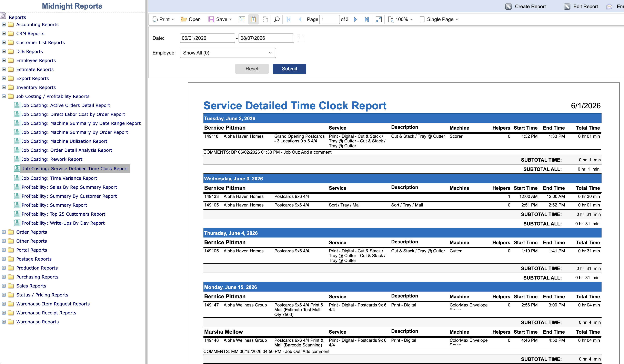This screenshot has height=364, width=624.
Task: Open Job Costing: Rework Report
Action: (x=52, y=159)
